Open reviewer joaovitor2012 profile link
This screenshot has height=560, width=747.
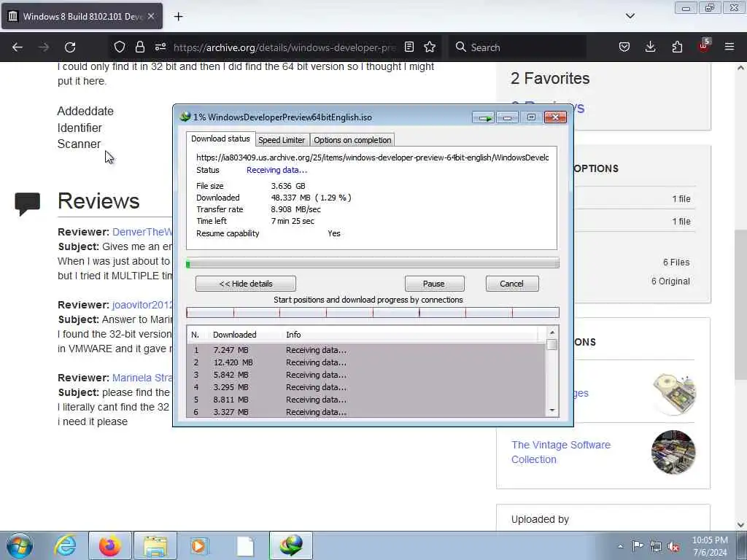point(142,305)
